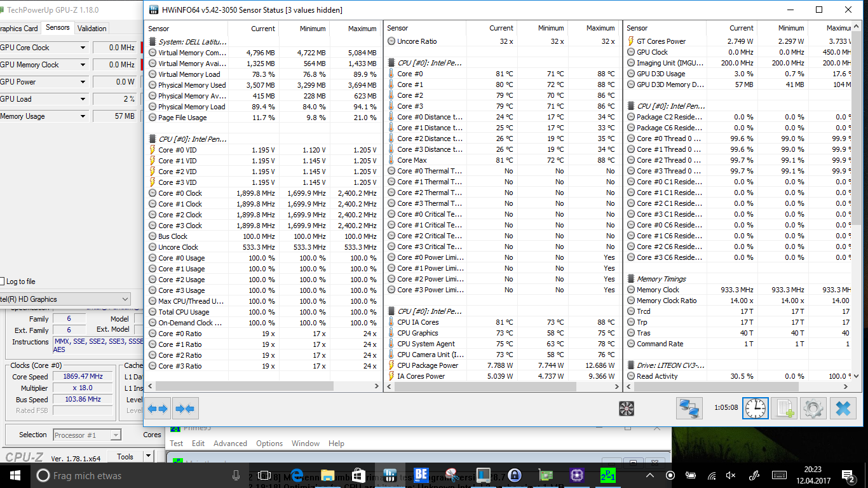Open the Help menu in Prime95

tap(337, 444)
